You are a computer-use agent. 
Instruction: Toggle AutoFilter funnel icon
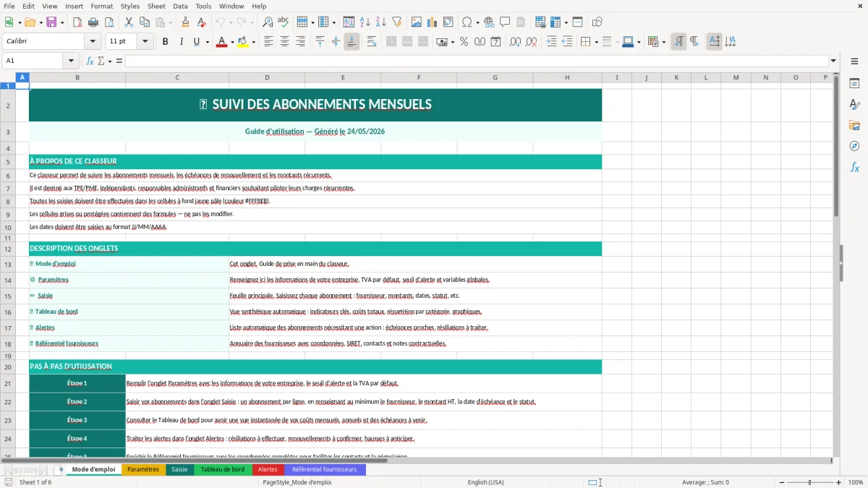pyautogui.click(x=396, y=22)
